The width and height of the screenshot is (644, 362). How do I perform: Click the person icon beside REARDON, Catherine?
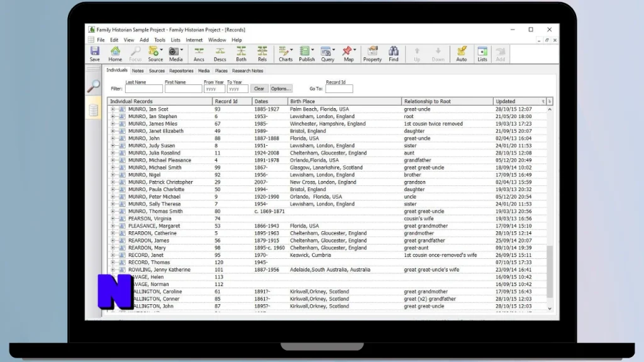point(122,233)
